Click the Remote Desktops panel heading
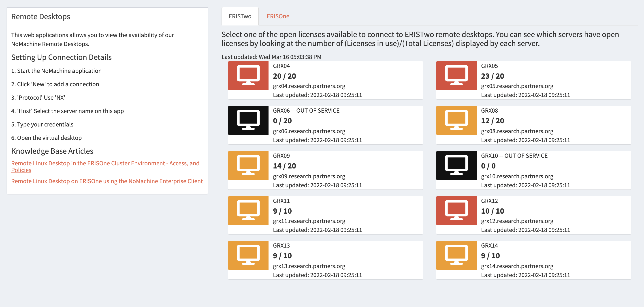This screenshot has width=644, height=307. (x=41, y=17)
